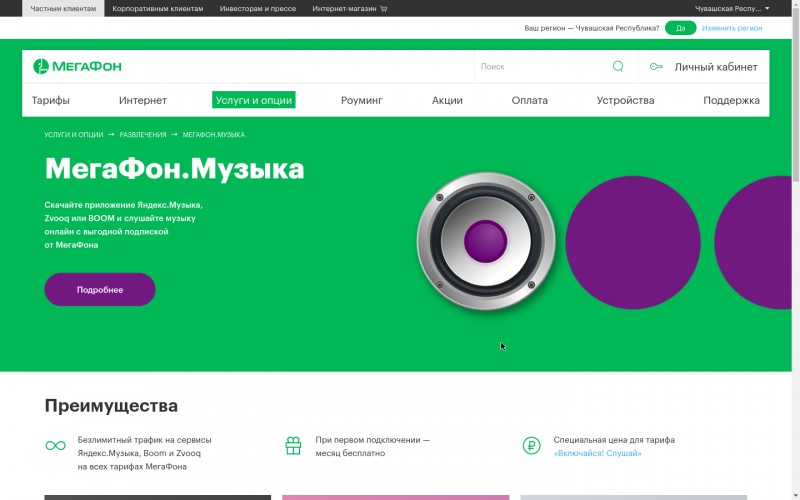
Task: Click the shopping cart icon
Action: pyautogui.click(x=384, y=9)
